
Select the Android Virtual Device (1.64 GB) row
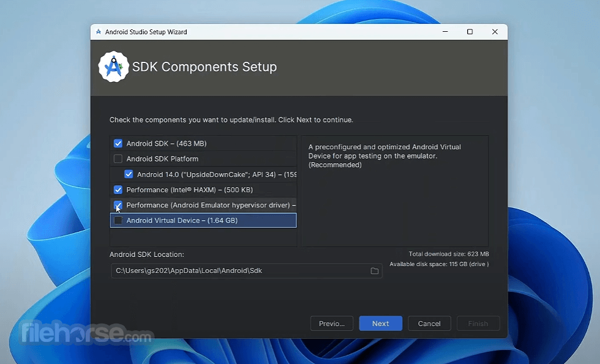pos(203,220)
